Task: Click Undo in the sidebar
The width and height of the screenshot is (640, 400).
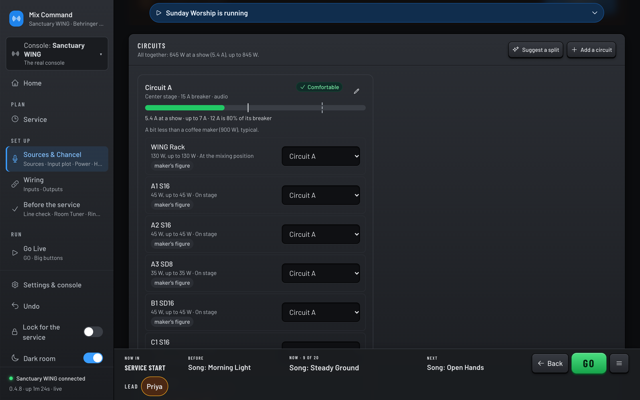Action: click(x=57, y=306)
